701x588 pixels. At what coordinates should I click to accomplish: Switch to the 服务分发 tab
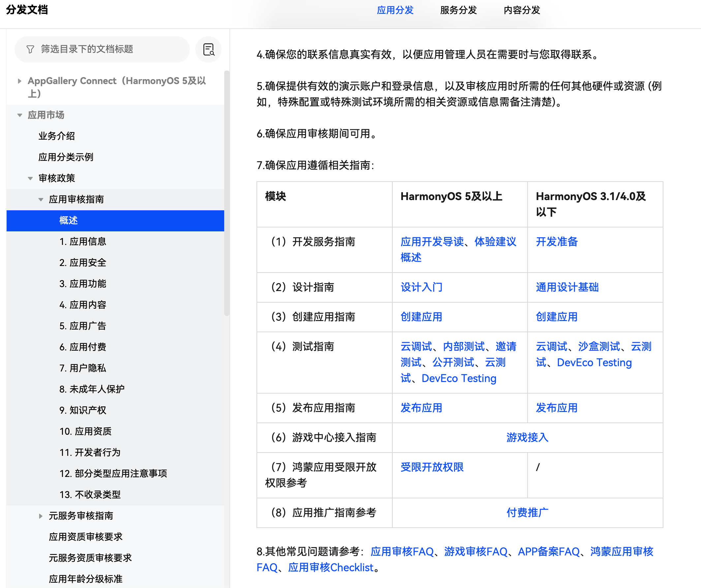(x=458, y=10)
